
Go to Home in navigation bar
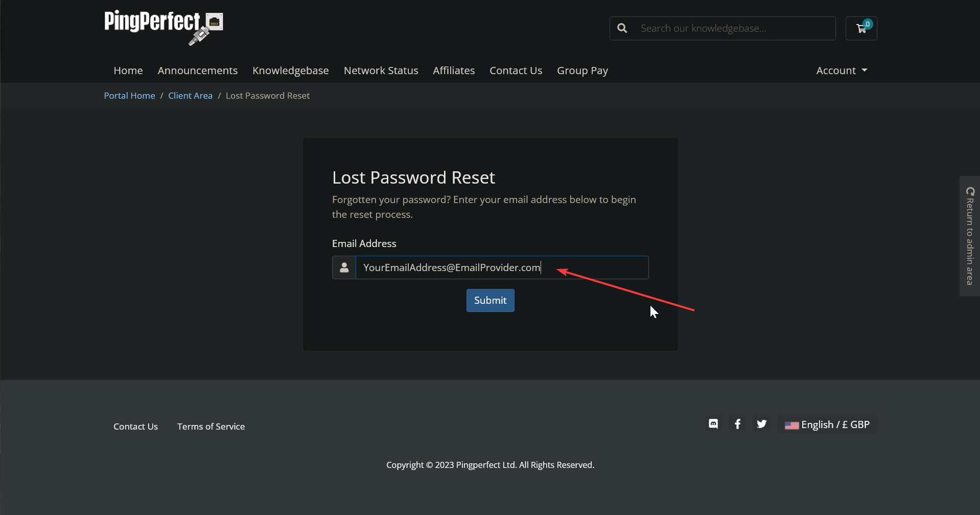pos(128,71)
